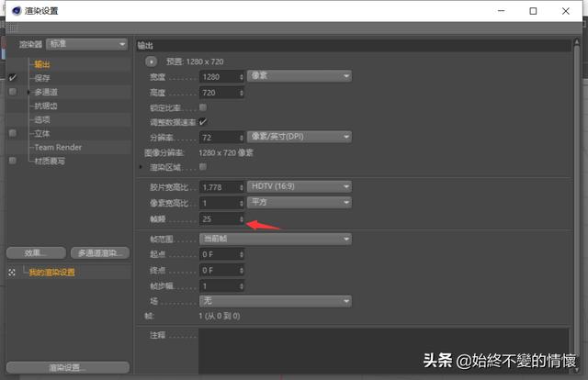588x380 pixels.
Task: Click the 宽度 field showing 1280
Action: (x=219, y=77)
